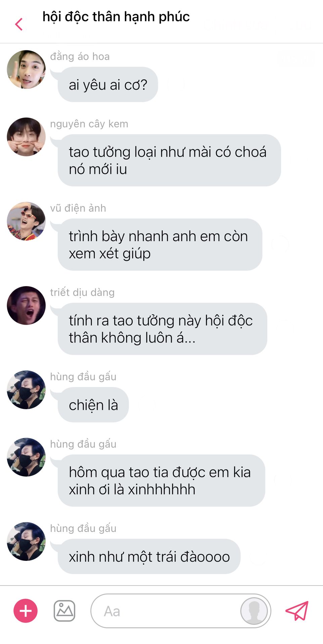Tap avatar beside the 'chiện là' message
Image resolution: width=323 pixels, height=644 pixels.
pos(26,390)
